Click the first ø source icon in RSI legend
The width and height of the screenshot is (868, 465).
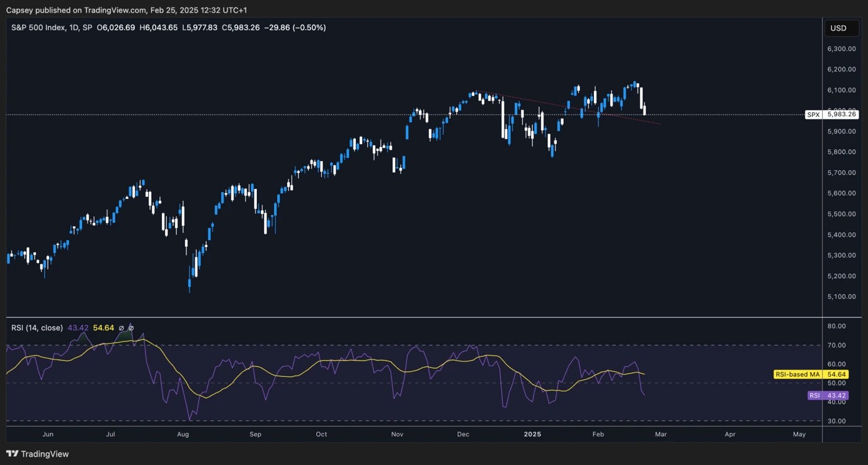pyautogui.click(x=121, y=328)
